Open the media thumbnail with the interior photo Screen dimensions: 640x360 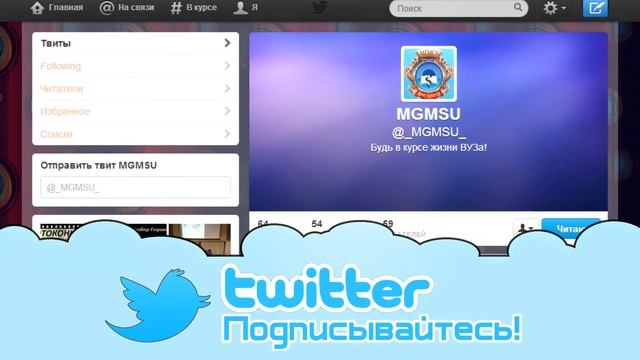tap(200, 239)
